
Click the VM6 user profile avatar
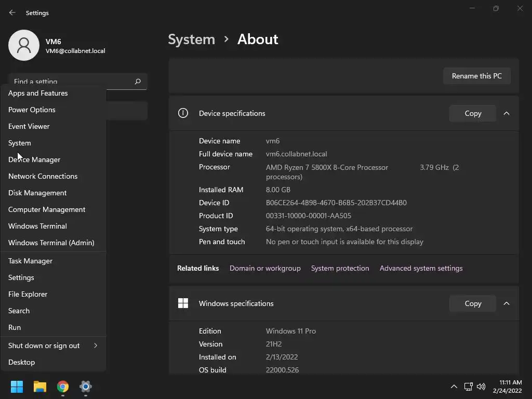pos(24,45)
